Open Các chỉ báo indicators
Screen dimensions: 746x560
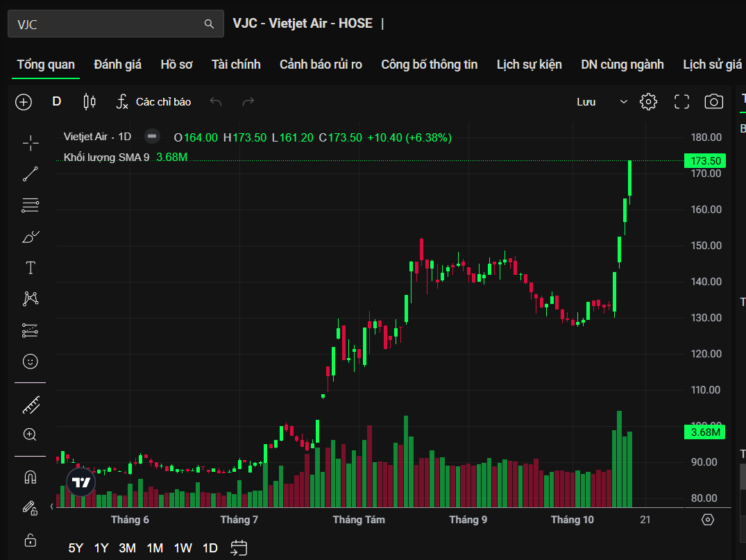153,102
